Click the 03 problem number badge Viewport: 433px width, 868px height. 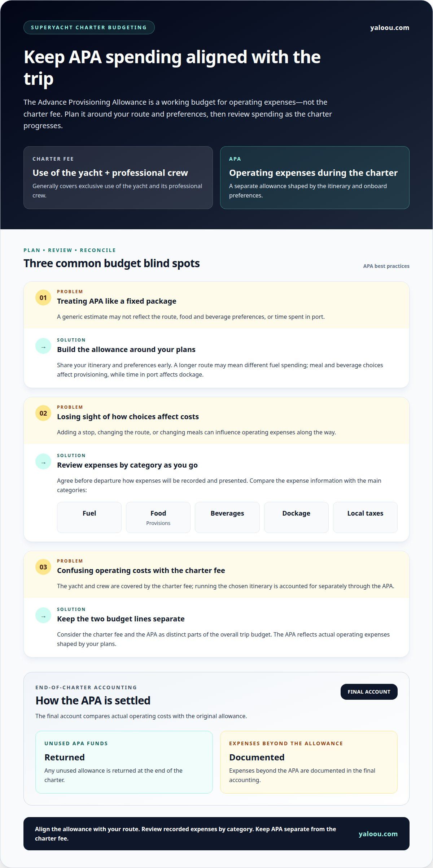click(43, 567)
